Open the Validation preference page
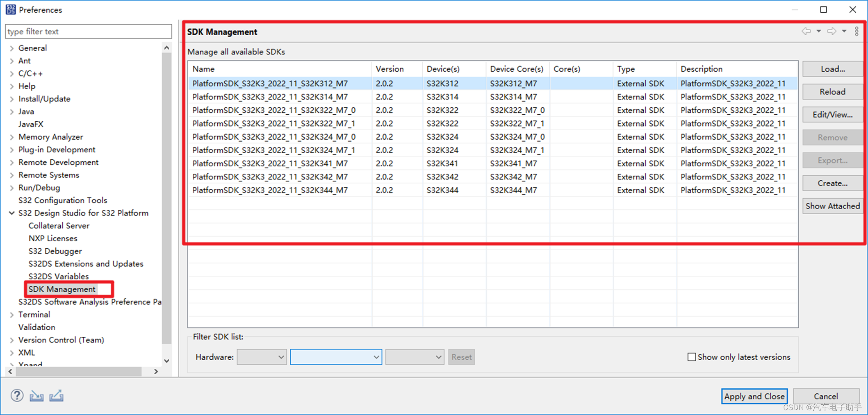The width and height of the screenshot is (868, 415). click(36, 327)
